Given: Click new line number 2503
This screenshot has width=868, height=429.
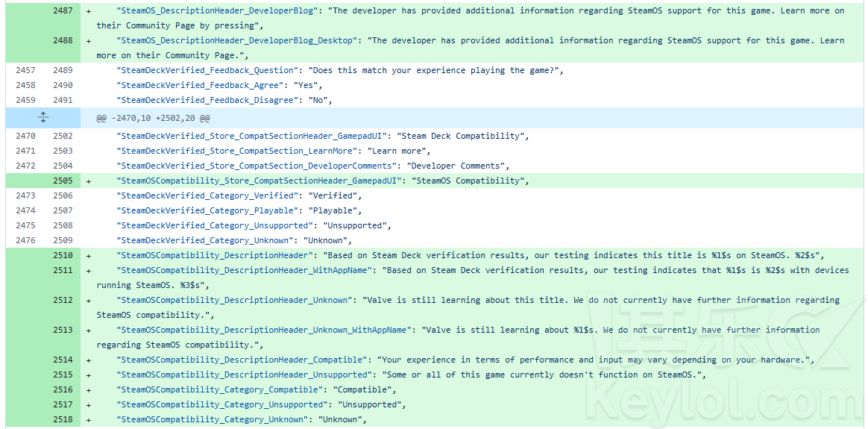Looking at the screenshot, I should pos(63,151).
